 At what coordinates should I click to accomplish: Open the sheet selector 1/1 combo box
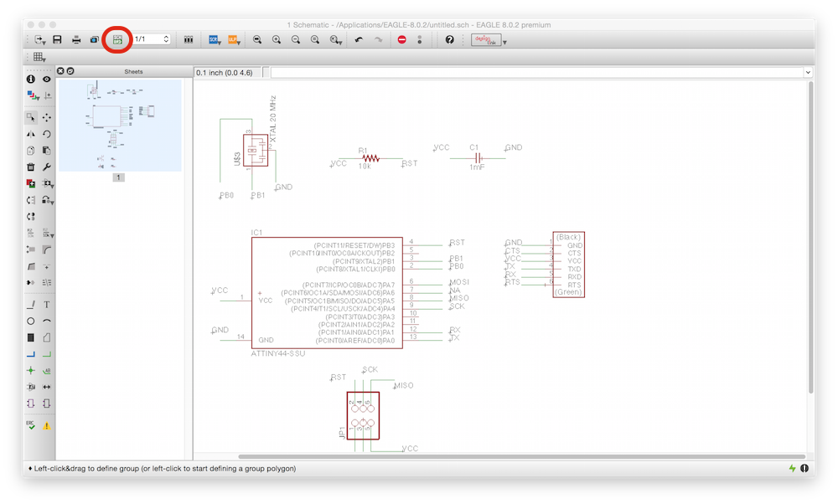151,39
